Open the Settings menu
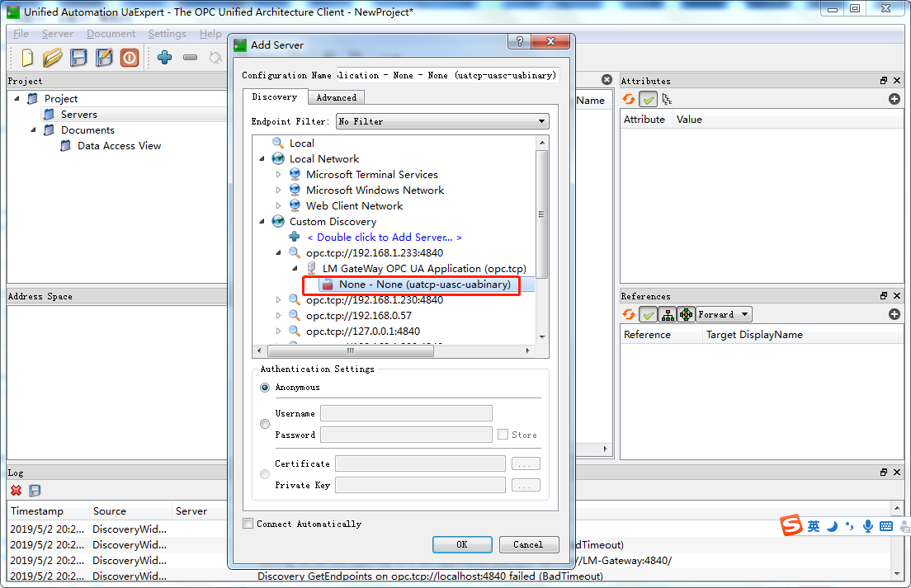Screen dimensions: 911x588 coord(168,34)
